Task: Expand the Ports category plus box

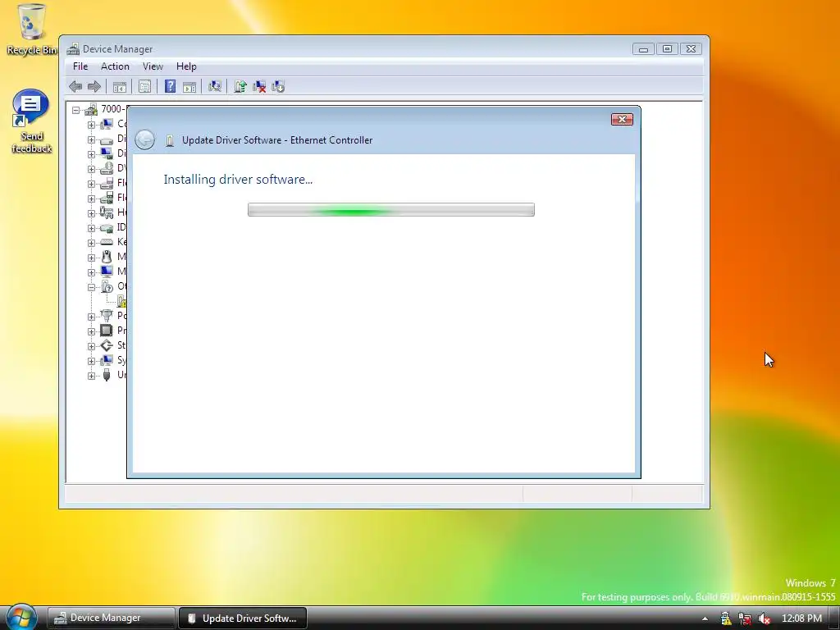Action: 92,317
